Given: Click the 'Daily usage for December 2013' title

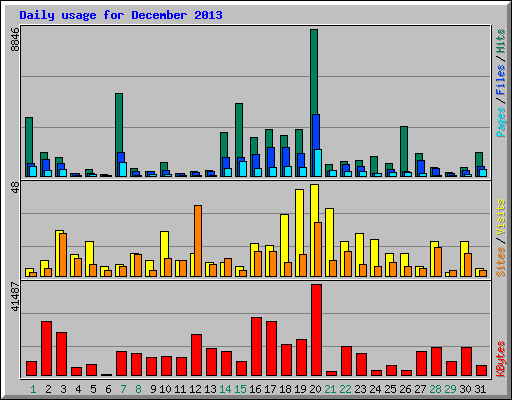Looking at the screenshot, I should pyautogui.click(x=121, y=15).
